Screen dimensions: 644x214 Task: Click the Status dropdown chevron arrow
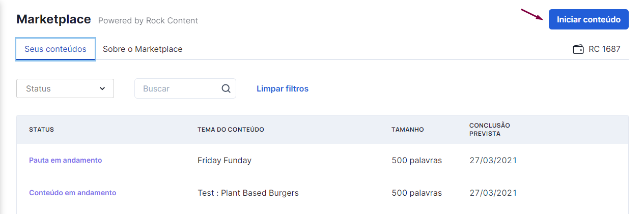(x=102, y=88)
